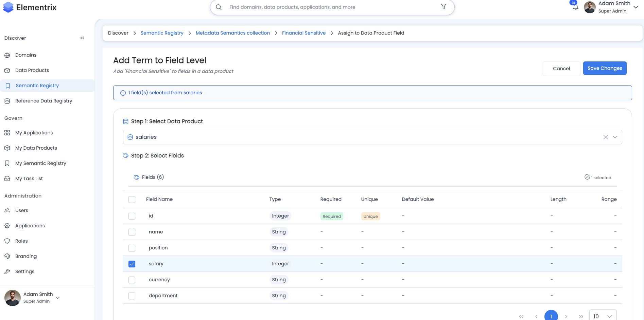Go to next page arrow
Screen dimensions: 644x320
pos(566,316)
